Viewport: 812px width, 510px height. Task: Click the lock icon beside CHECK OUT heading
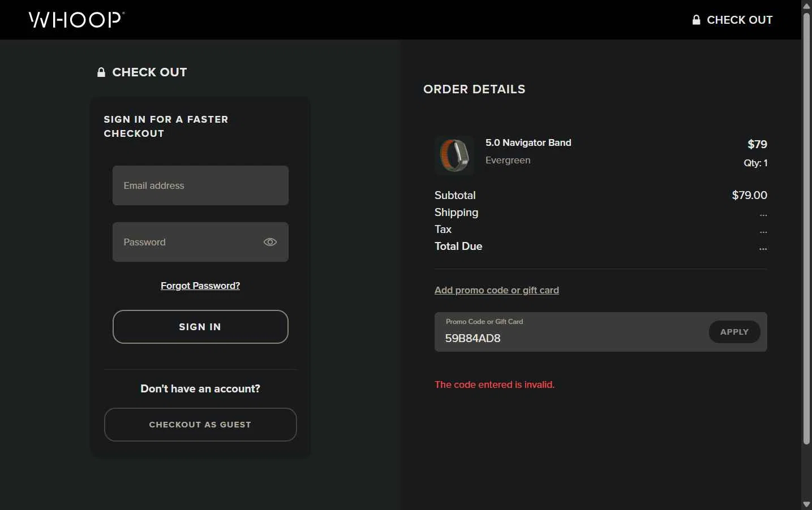point(101,72)
